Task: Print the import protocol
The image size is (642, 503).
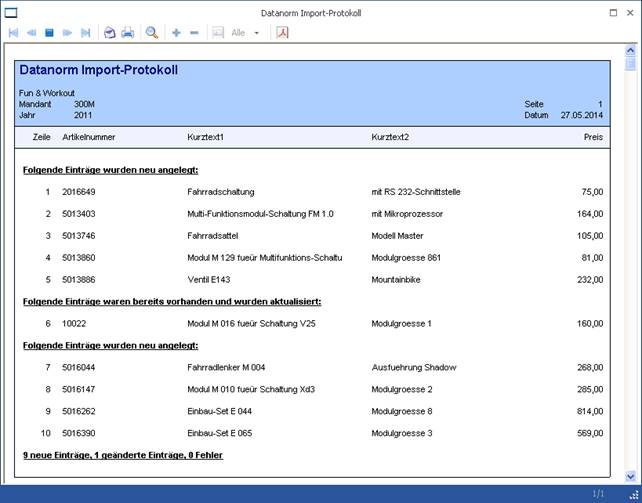Action: [127, 33]
